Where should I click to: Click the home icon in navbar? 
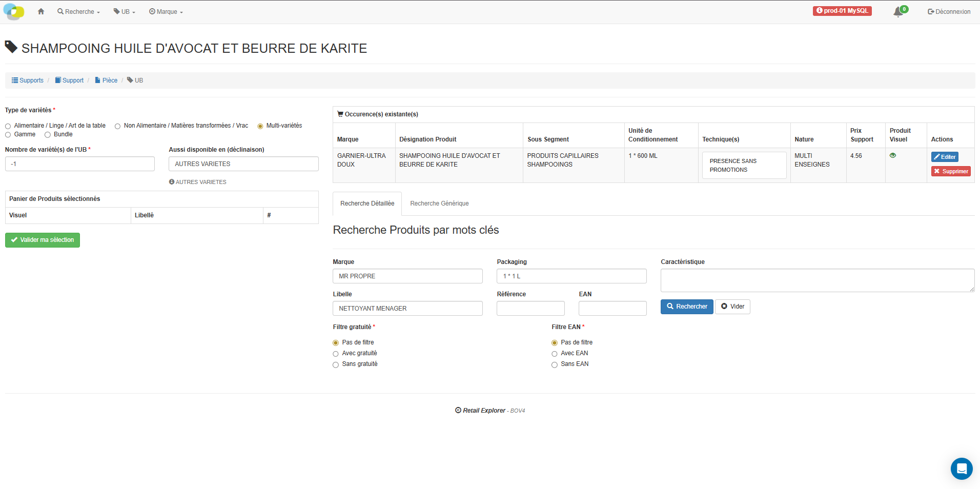pos(41,11)
